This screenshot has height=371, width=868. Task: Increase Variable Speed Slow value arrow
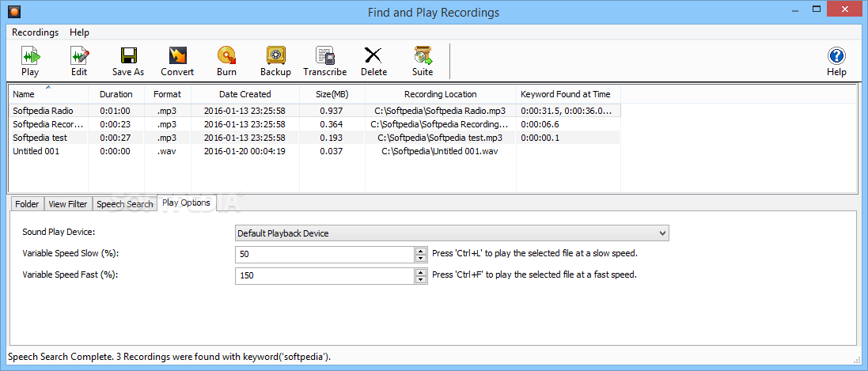click(421, 251)
